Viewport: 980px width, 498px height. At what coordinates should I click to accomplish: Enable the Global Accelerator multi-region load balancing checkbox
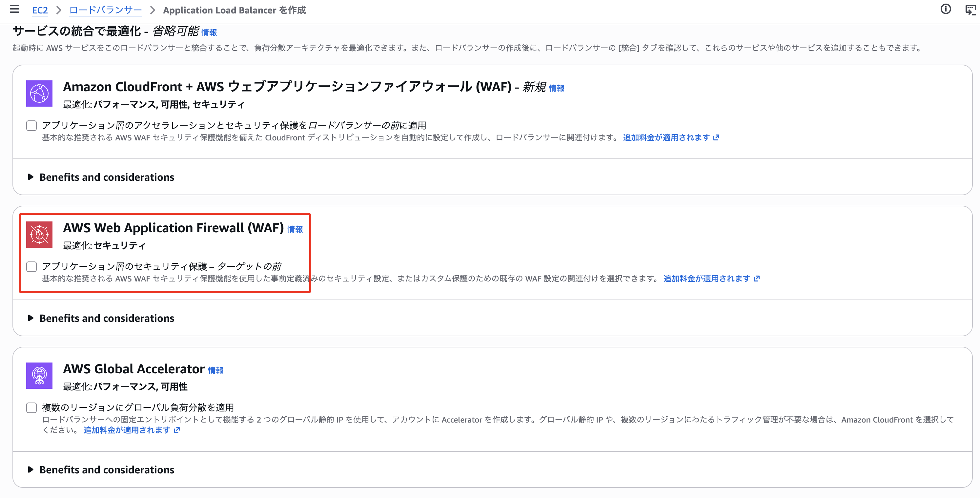click(x=31, y=408)
